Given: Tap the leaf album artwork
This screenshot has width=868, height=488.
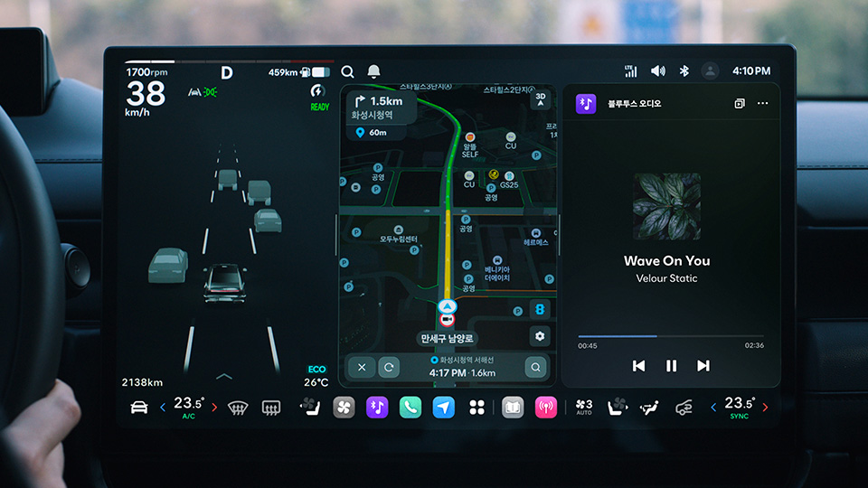Looking at the screenshot, I should tap(666, 206).
